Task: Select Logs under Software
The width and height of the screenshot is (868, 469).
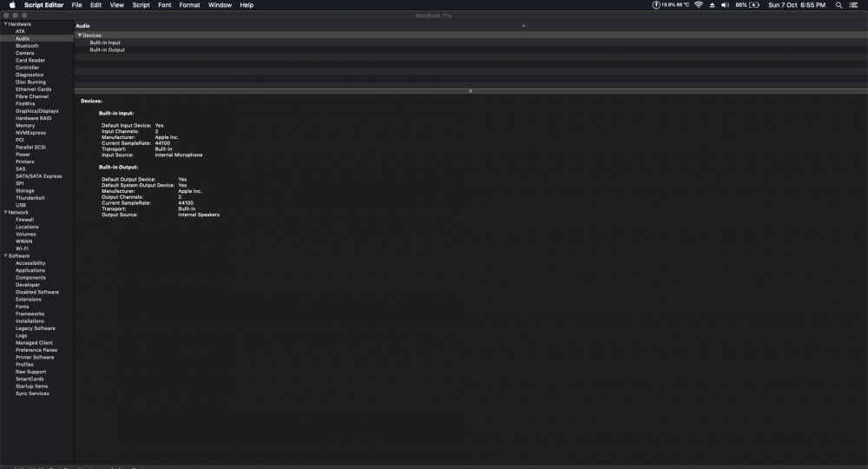Action: 21,335
